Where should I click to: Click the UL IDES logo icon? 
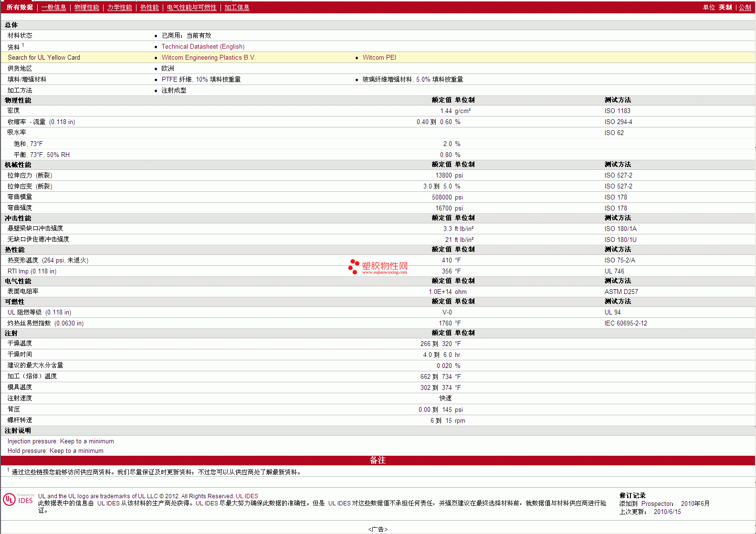pyautogui.click(x=18, y=499)
